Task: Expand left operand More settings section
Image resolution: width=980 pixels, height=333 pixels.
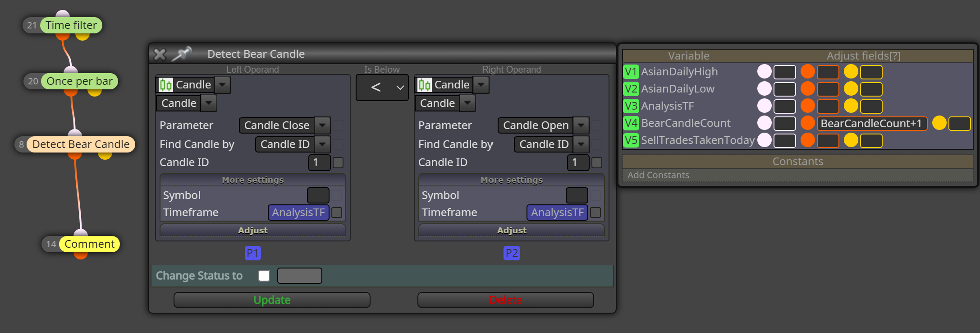Action: (253, 180)
